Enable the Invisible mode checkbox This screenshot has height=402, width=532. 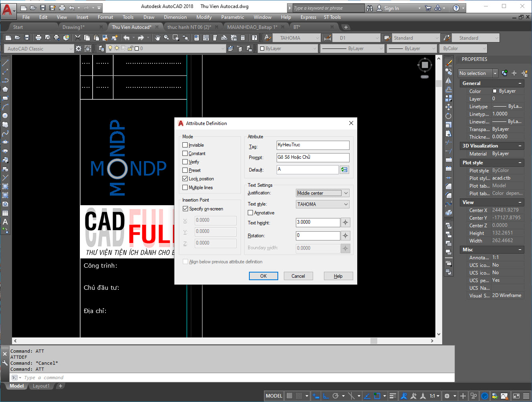tap(185, 145)
